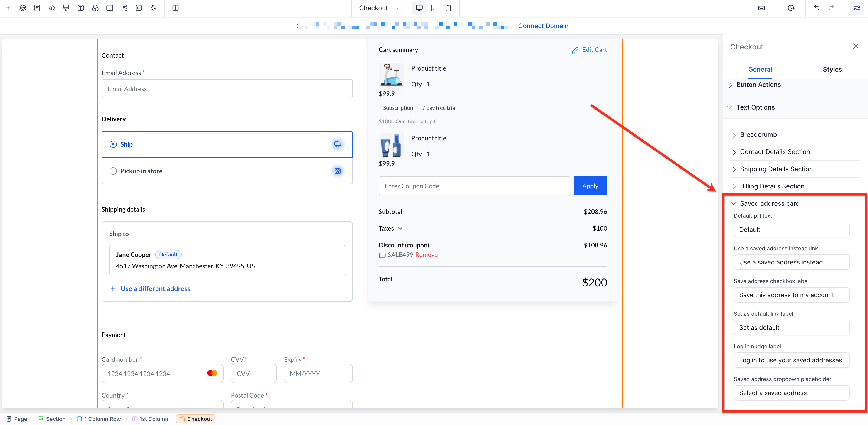This screenshot has width=868, height=425.
Task: Open the overlapping circles colors icon
Action: (x=95, y=8)
